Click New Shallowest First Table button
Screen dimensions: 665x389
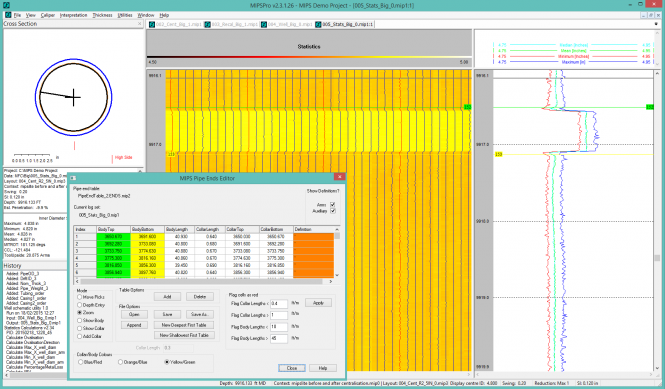click(x=184, y=335)
